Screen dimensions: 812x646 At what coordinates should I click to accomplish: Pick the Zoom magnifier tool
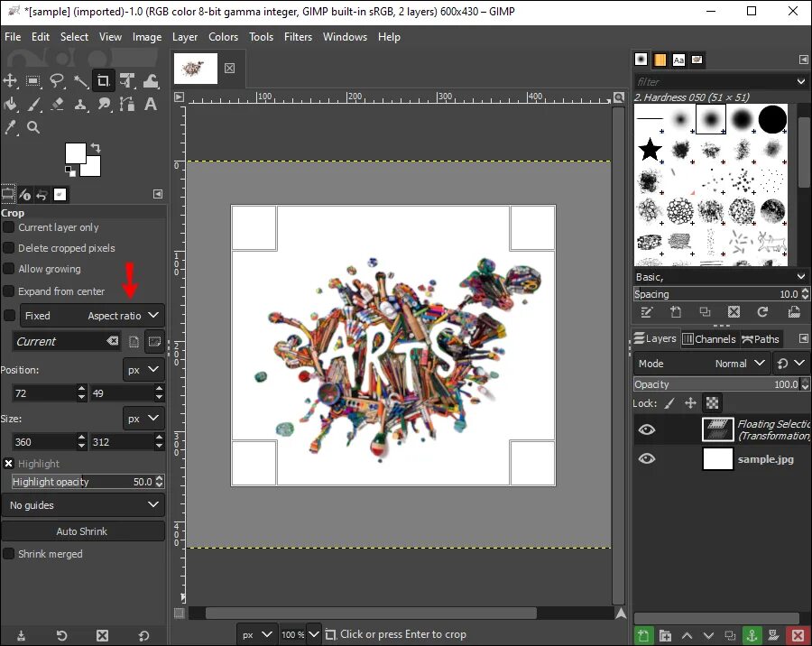tap(33, 127)
